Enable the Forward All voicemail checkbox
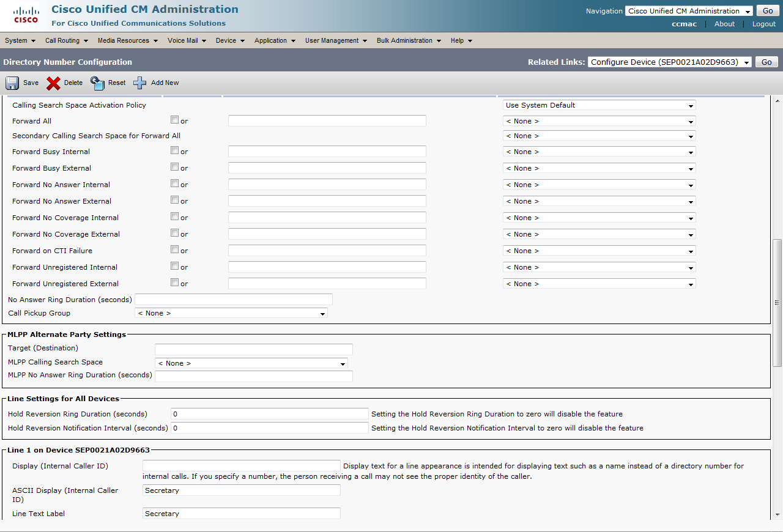Image resolution: width=783 pixels, height=532 pixels. [175, 120]
